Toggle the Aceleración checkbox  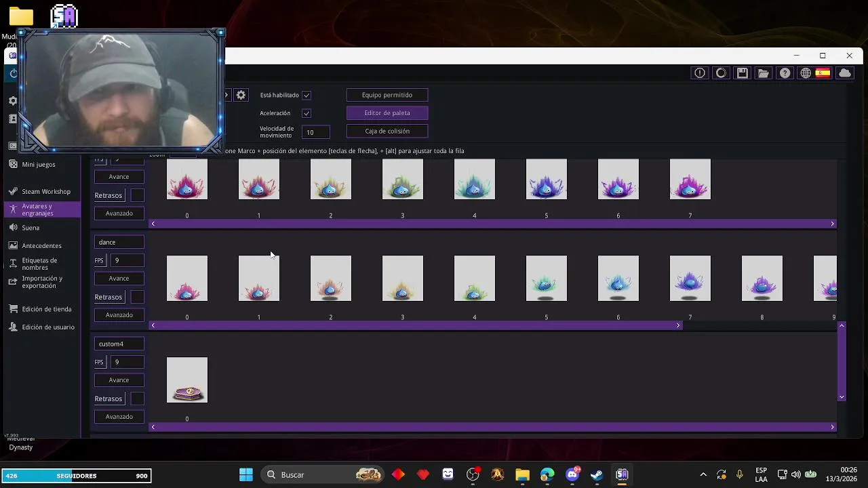coord(307,113)
